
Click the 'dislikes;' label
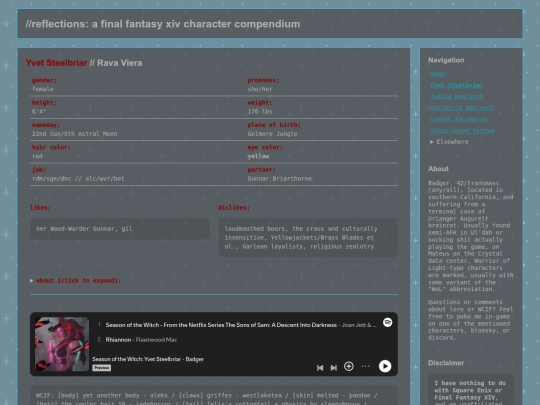click(x=234, y=208)
